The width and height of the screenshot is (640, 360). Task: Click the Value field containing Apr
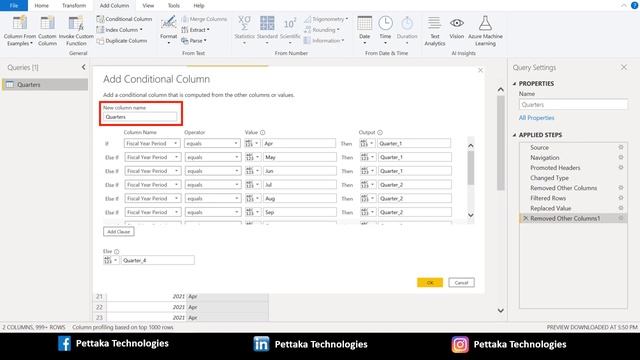coord(299,143)
